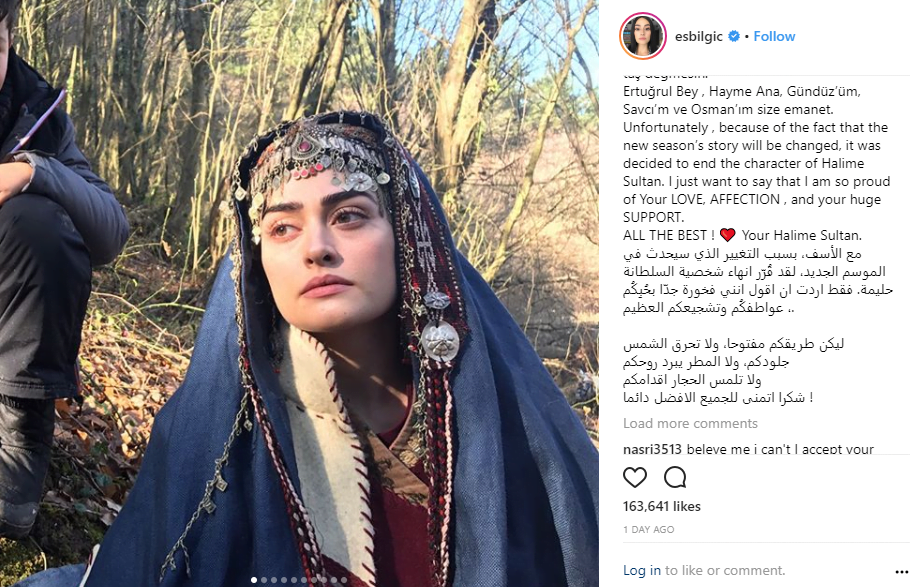Click the 1 DAY AGO timestamp

pyautogui.click(x=649, y=529)
